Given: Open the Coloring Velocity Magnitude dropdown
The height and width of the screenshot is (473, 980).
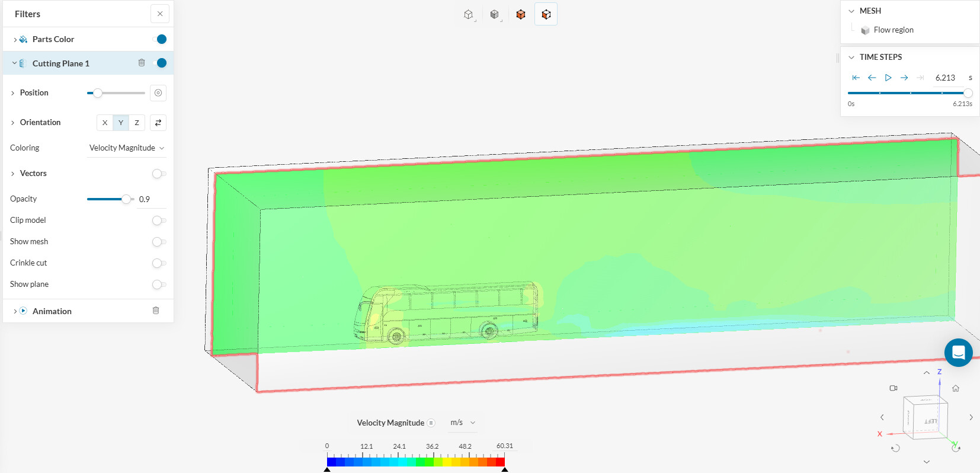Looking at the screenshot, I should 127,148.
